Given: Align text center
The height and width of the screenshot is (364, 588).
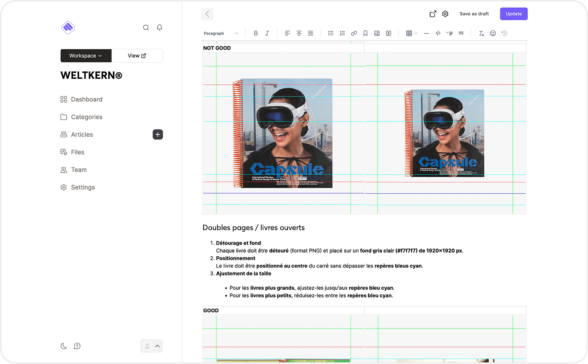Looking at the screenshot, I should pyautogui.click(x=299, y=33).
